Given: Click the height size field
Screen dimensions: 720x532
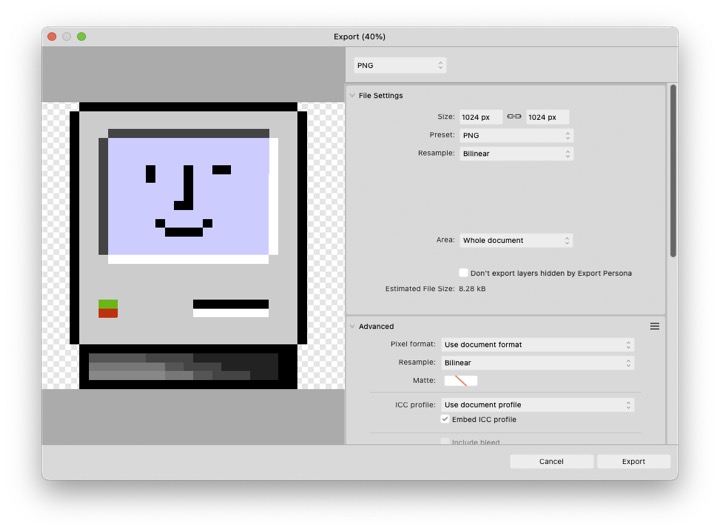Looking at the screenshot, I should (x=547, y=118).
